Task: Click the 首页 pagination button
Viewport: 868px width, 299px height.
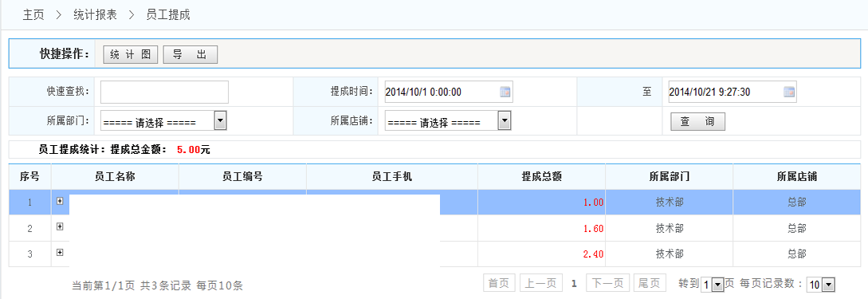Action: pos(499,284)
